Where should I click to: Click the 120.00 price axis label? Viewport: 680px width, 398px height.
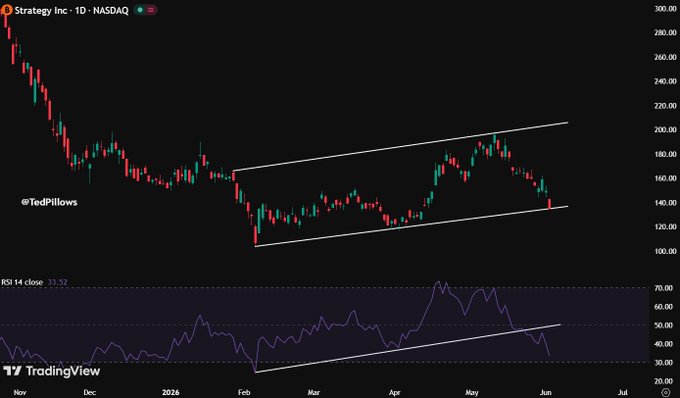click(x=665, y=227)
